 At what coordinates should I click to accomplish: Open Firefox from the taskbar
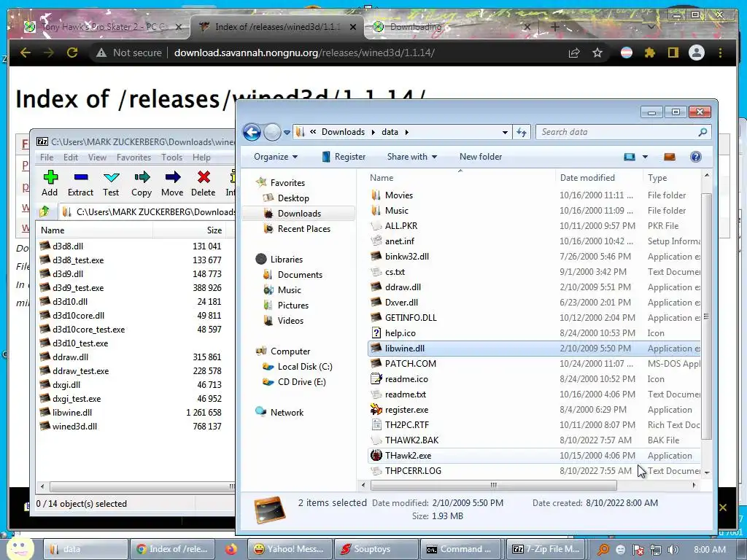pos(231,549)
